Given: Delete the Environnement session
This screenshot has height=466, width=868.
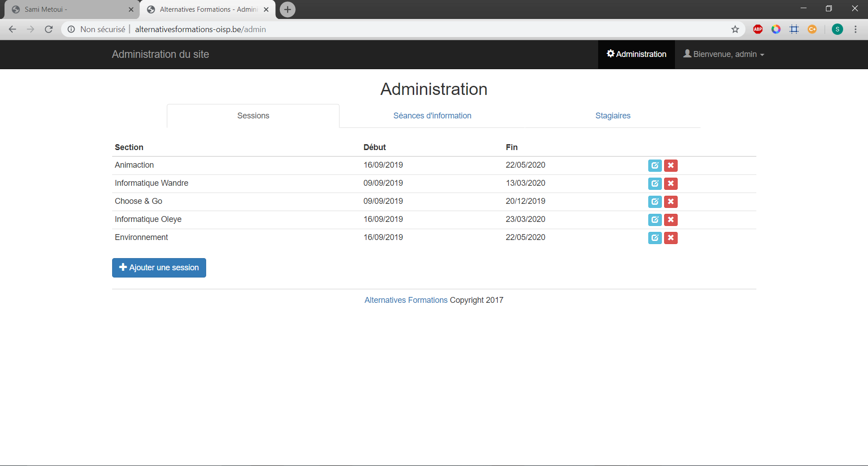Looking at the screenshot, I should 670,238.
